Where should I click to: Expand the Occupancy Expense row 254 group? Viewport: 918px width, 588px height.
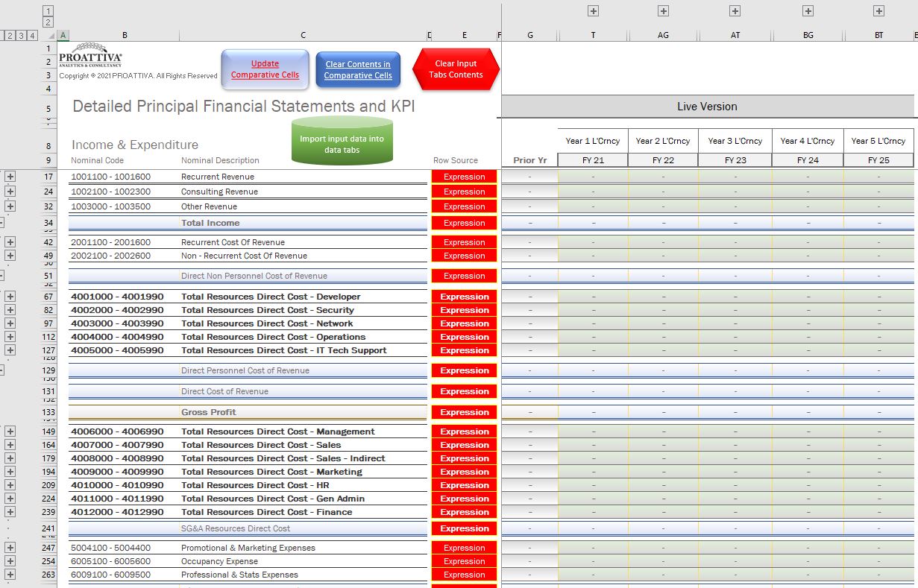click(10, 561)
